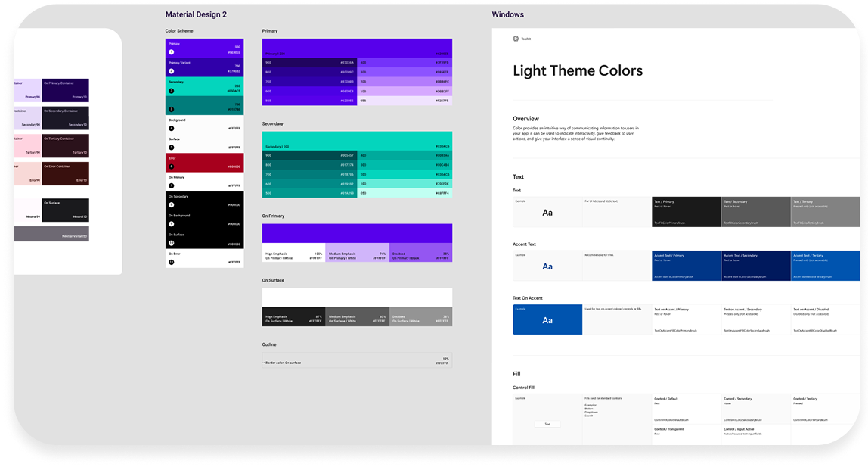Viewport: 868px width, 467px height.
Task: Click the number 2 badge on Primary Variant
Action: point(171,70)
